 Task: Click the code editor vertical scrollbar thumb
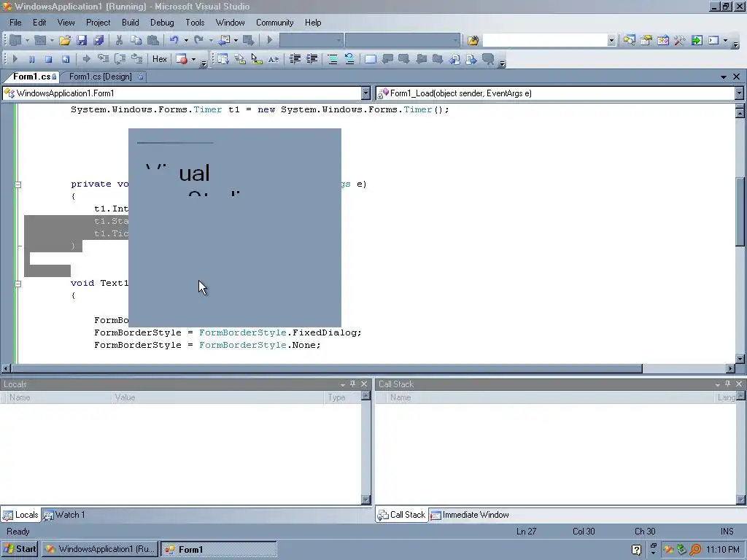coord(740,212)
